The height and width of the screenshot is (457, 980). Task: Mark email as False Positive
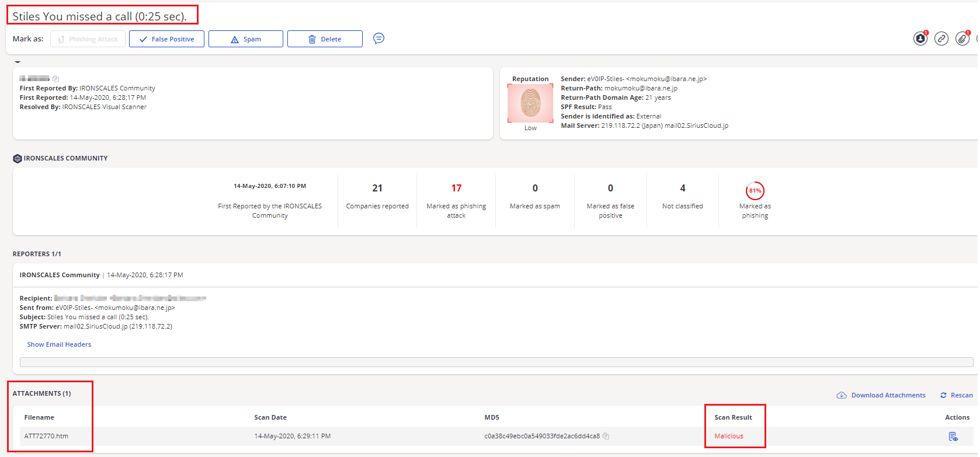point(166,39)
